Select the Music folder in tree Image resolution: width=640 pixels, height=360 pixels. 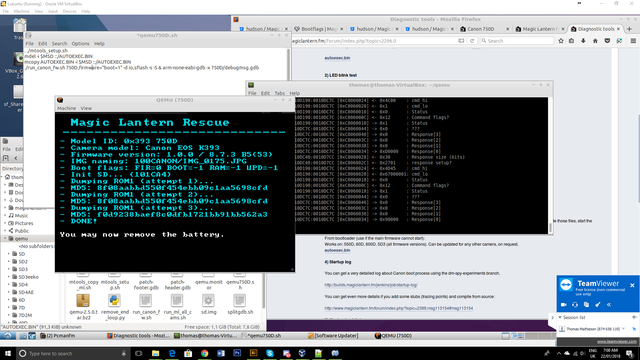coord(21,216)
